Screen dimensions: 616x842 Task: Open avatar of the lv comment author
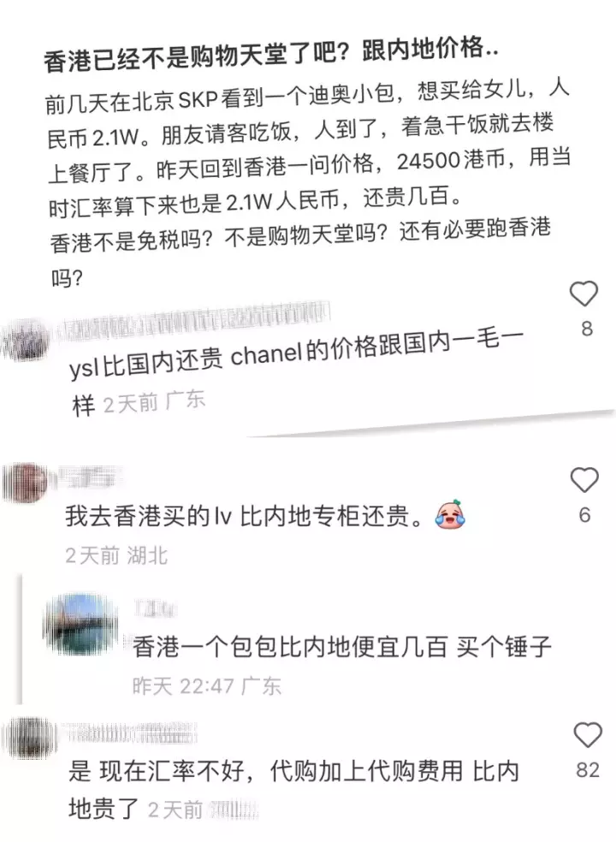[24, 482]
